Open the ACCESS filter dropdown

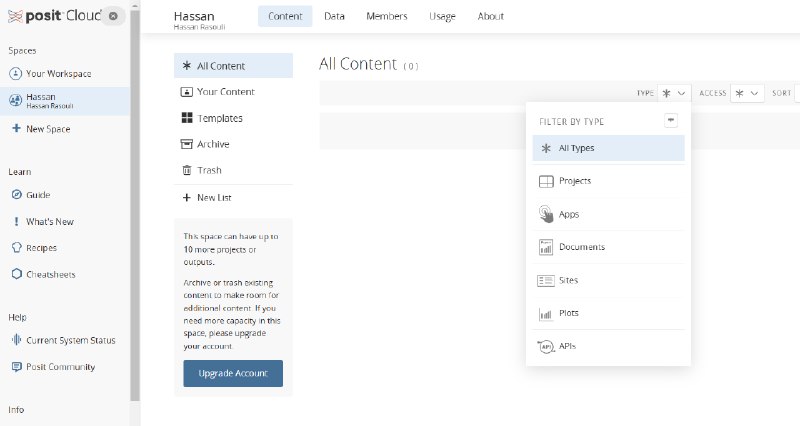747,93
